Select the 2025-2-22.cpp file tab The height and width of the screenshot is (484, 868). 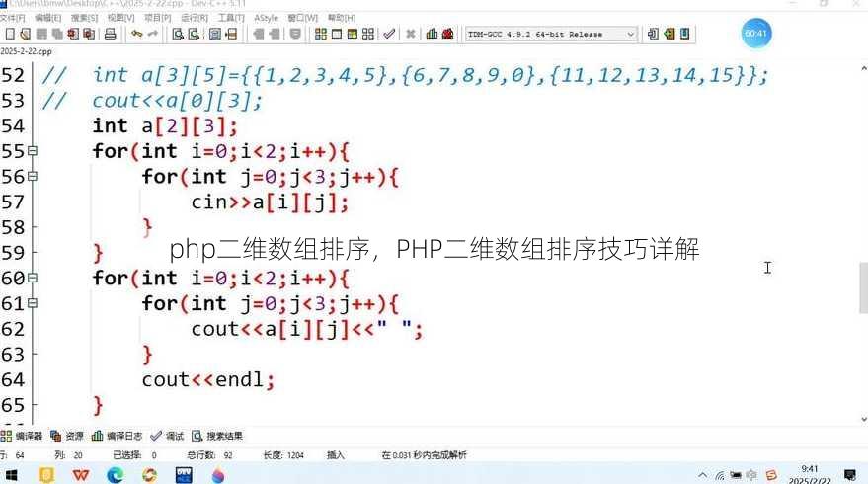coord(26,51)
